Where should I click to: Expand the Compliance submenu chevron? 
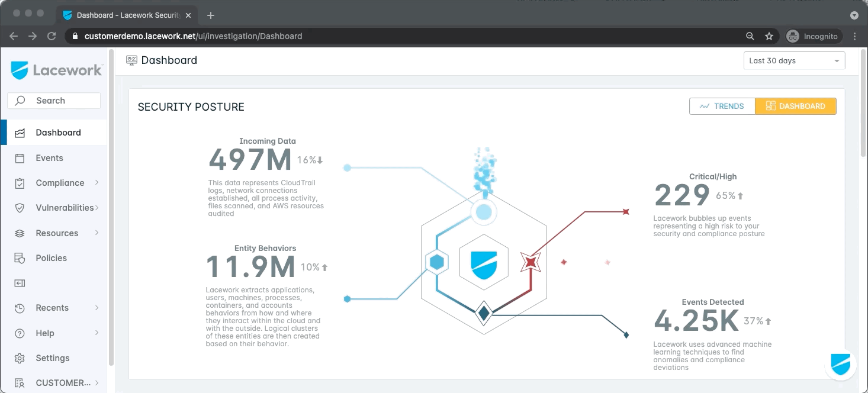(97, 183)
